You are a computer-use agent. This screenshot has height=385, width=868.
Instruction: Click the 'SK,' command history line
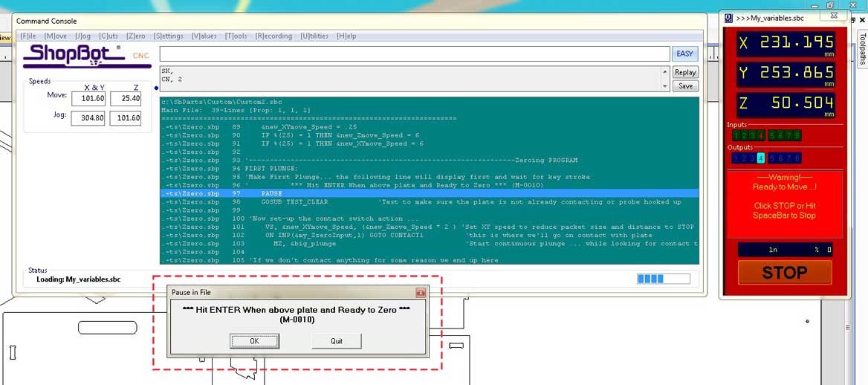tap(167, 71)
